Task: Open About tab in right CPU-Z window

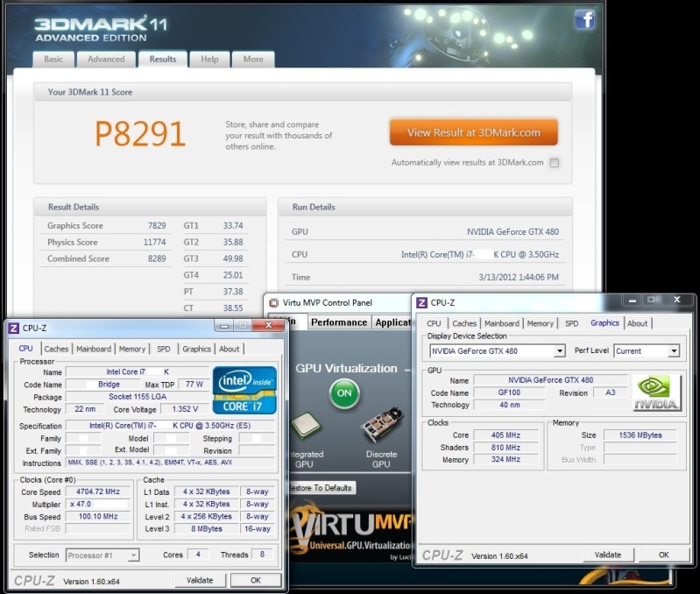Action: click(637, 323)
